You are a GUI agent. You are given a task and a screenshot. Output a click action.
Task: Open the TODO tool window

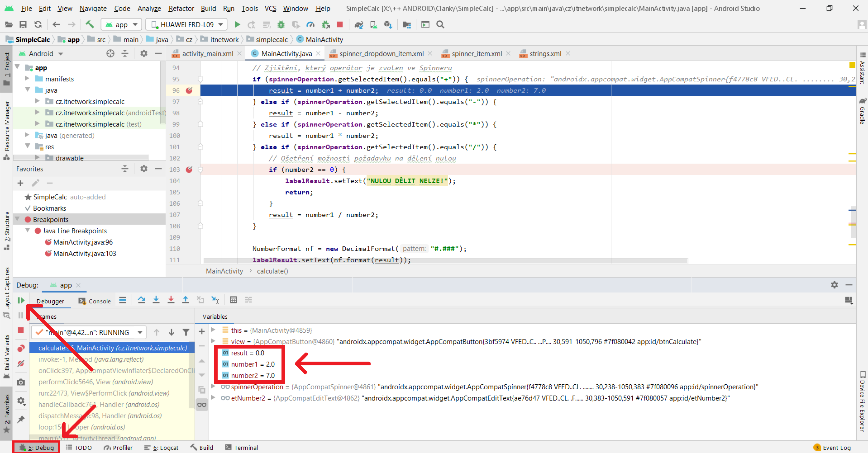[x=79, y=448]
